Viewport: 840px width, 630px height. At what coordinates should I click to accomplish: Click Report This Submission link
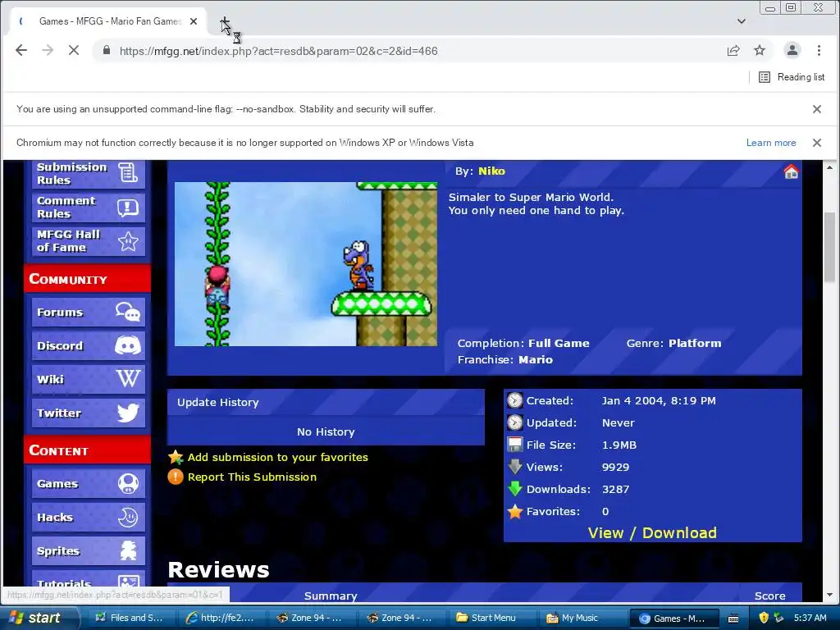click(x=252, y=477)
